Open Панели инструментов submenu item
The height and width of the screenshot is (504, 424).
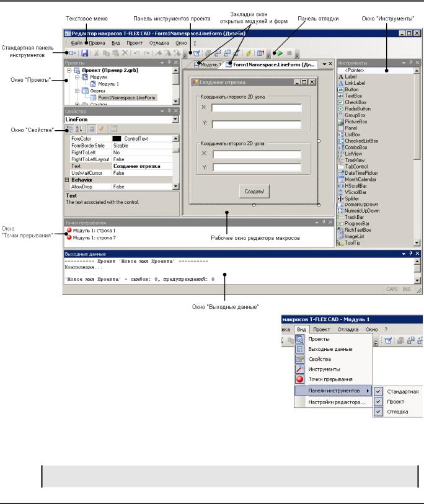(x=333, y=391)
